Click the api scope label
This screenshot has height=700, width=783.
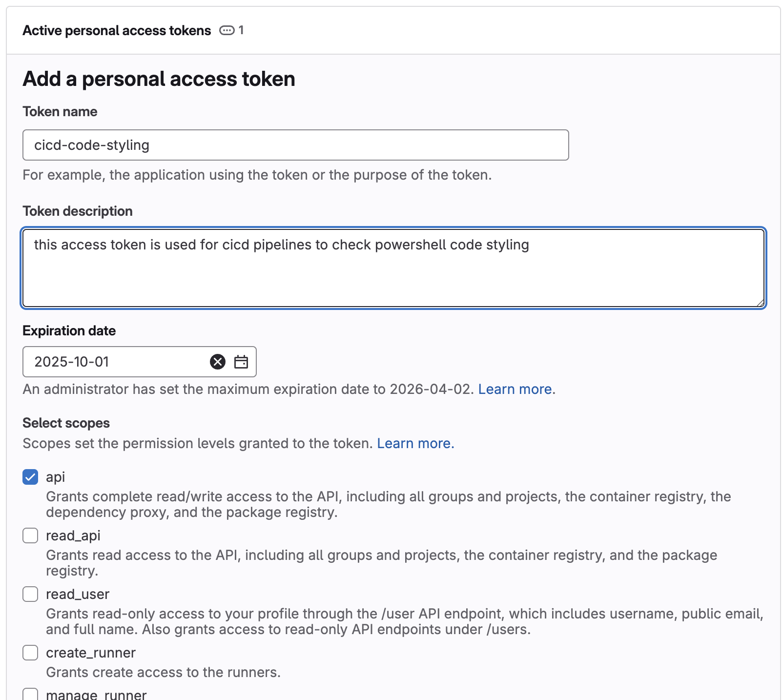coord(56,477)
